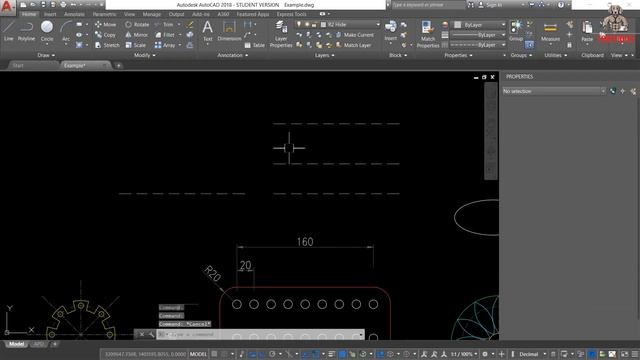Screen dimensions: 640x360
Task: Click Match Properties tool
Action: click(x=428, y=35)
